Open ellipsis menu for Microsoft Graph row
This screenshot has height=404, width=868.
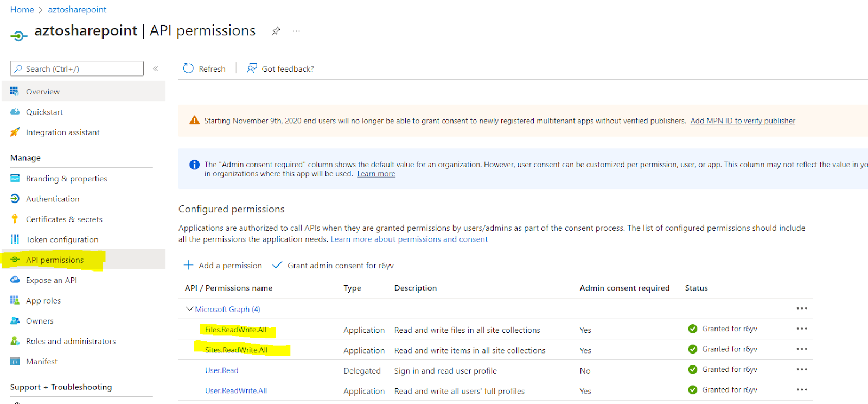click(x=802, y=308)
